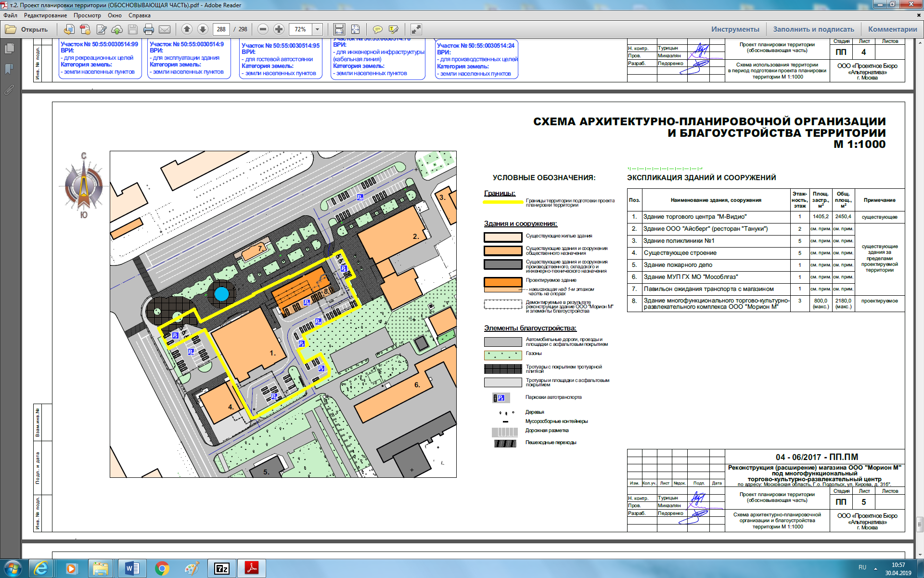Toggle read mode full-screen view

click(x=416, y=29)
